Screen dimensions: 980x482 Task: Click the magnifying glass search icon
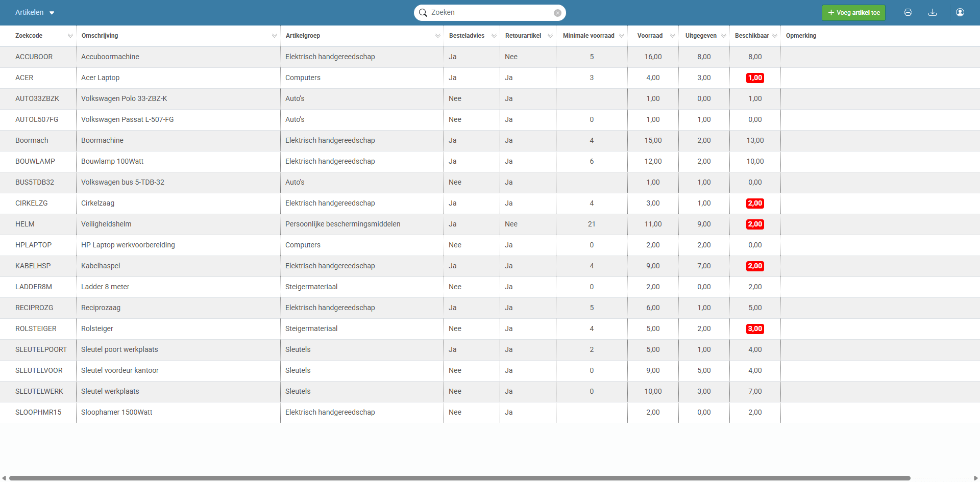(423, 13)
